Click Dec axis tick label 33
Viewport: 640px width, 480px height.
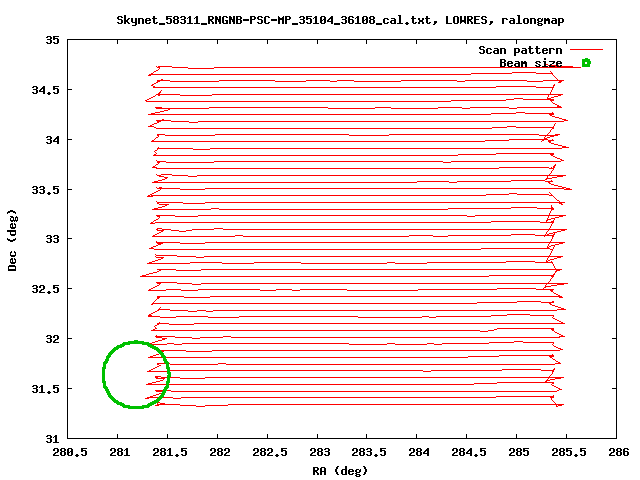(x=52, y=239)
